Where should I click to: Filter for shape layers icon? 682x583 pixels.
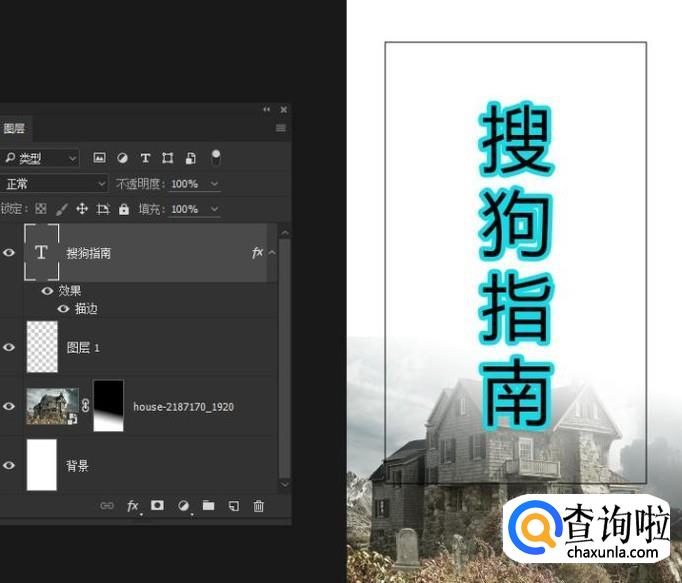pyautogui.click(x=168, y=158)
